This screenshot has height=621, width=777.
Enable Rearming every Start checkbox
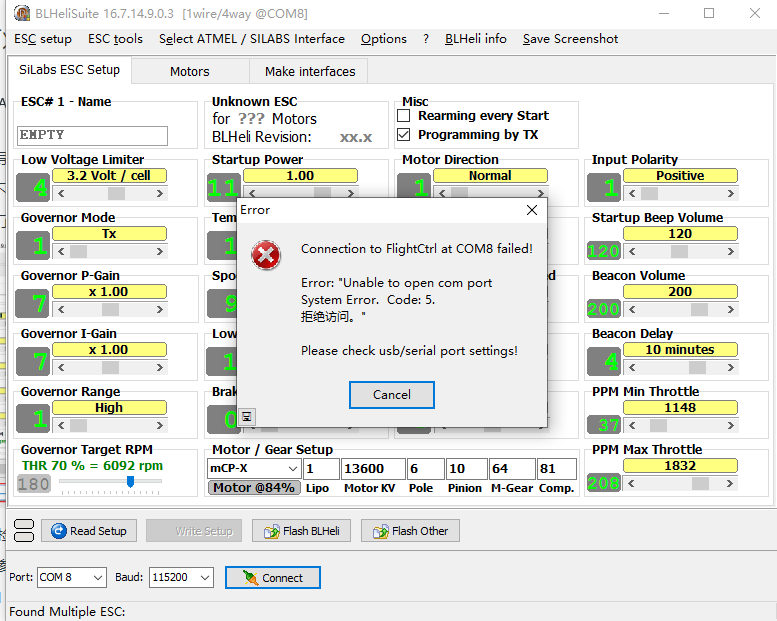(x=404, y=115)
